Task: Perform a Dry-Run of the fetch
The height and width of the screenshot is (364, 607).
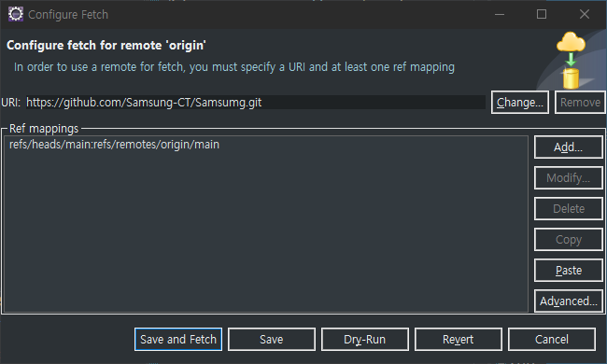Action: (364, 339)
